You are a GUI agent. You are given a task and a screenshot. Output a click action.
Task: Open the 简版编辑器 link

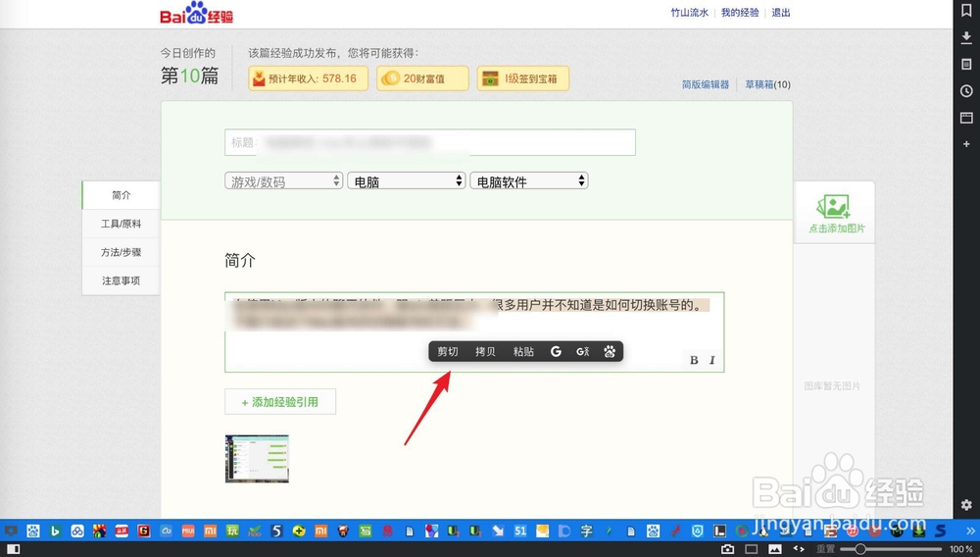705,84
